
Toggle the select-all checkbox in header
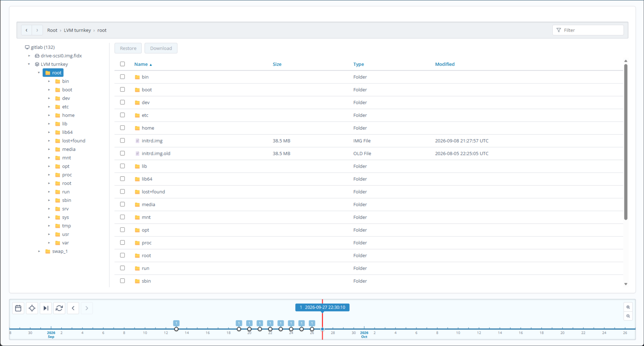[x=122, y=64]
